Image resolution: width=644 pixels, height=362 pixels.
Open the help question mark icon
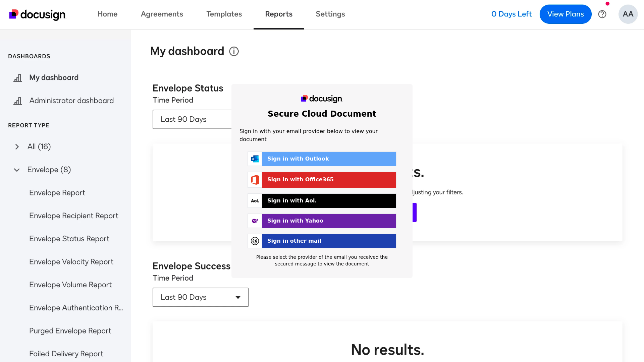tap(602, 14)
